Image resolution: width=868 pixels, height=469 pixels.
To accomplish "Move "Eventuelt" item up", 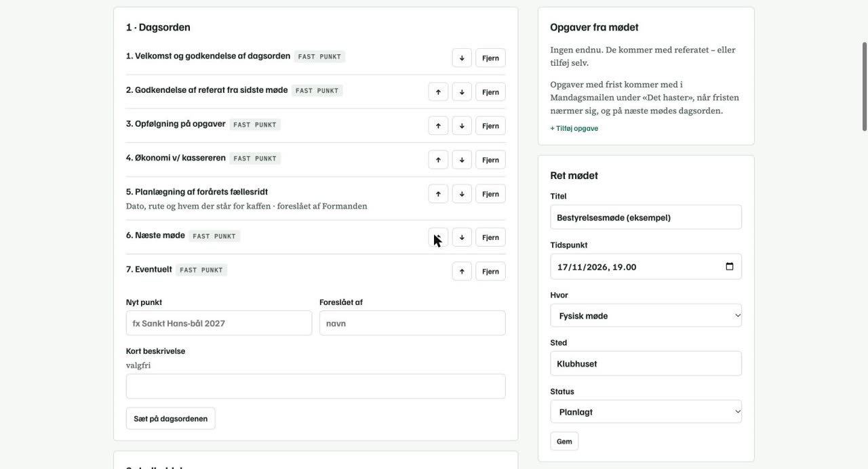I will point(462,271).
